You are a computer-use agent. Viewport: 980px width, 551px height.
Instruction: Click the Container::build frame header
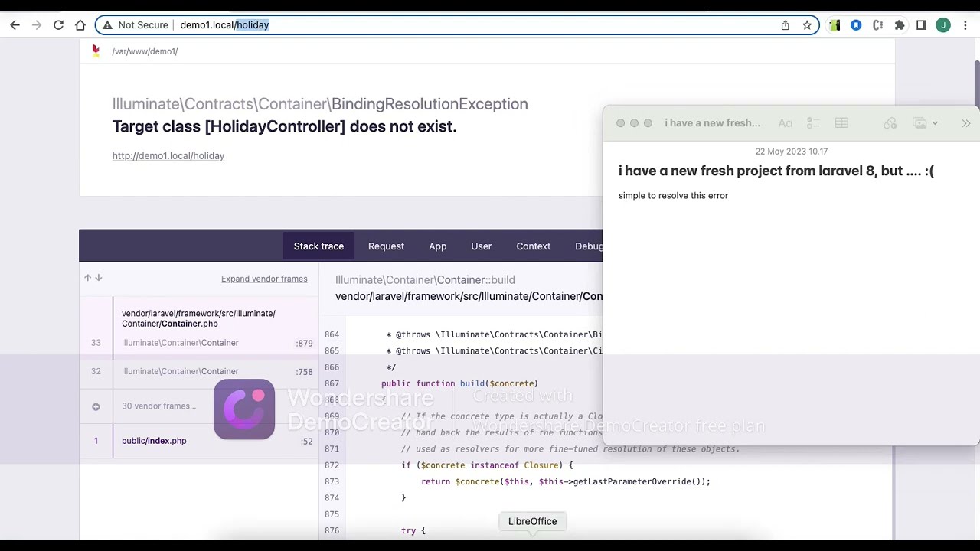[x=425, y=280]
